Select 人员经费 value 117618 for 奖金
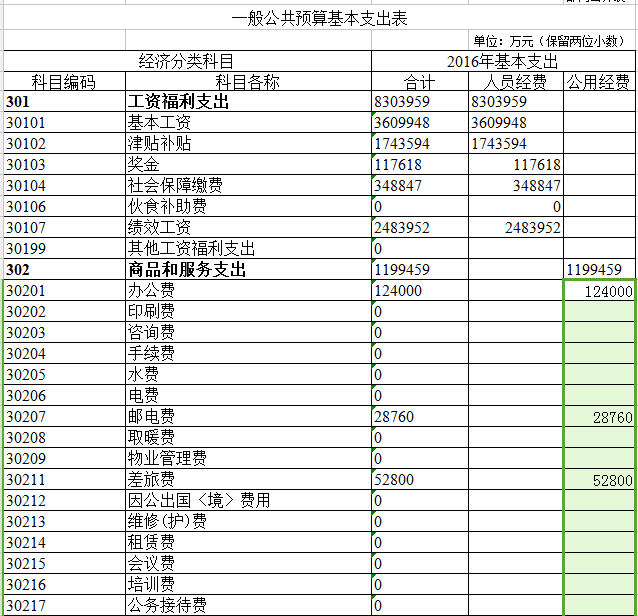The height and width of the screenshot is (616, 638). (x=516, y=164)
